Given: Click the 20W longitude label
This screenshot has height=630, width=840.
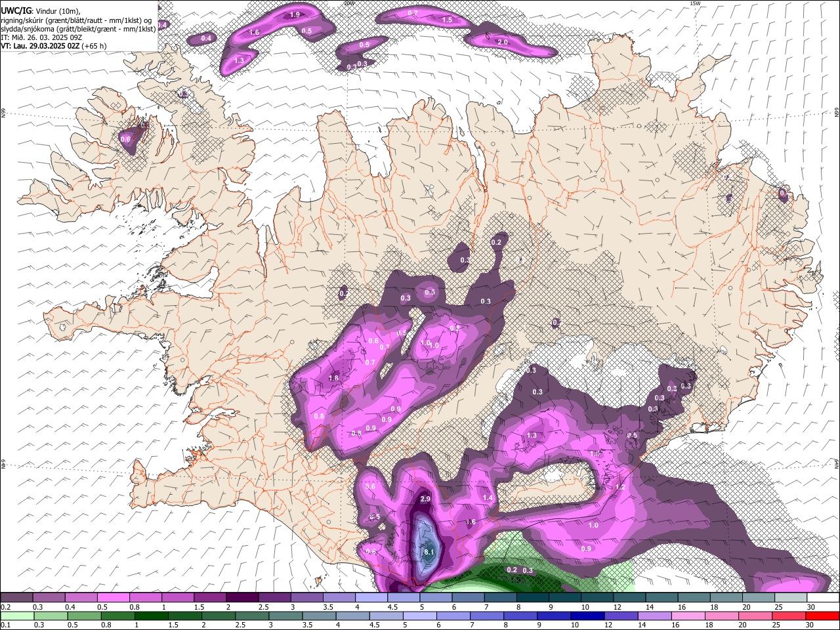Looking at the screenshot, I should [x=349, y=3].
